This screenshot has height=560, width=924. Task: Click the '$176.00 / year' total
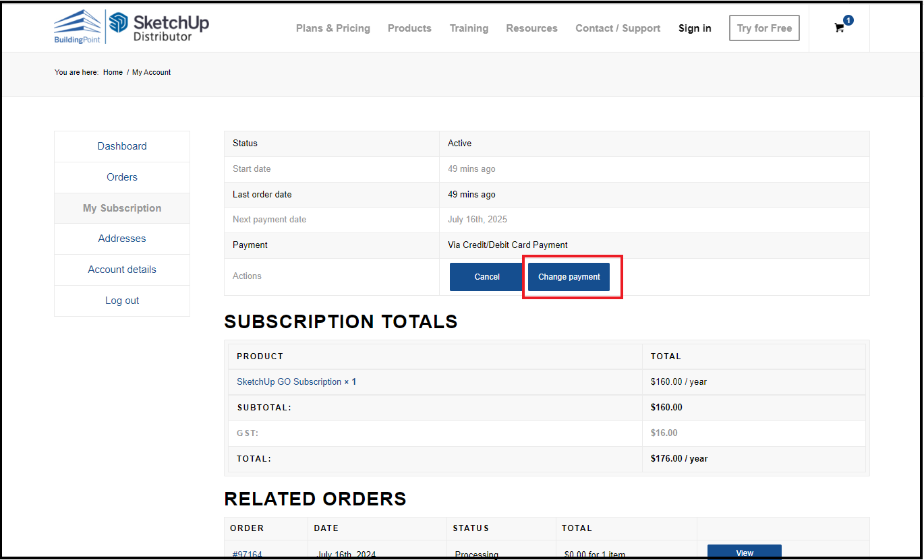679,458
